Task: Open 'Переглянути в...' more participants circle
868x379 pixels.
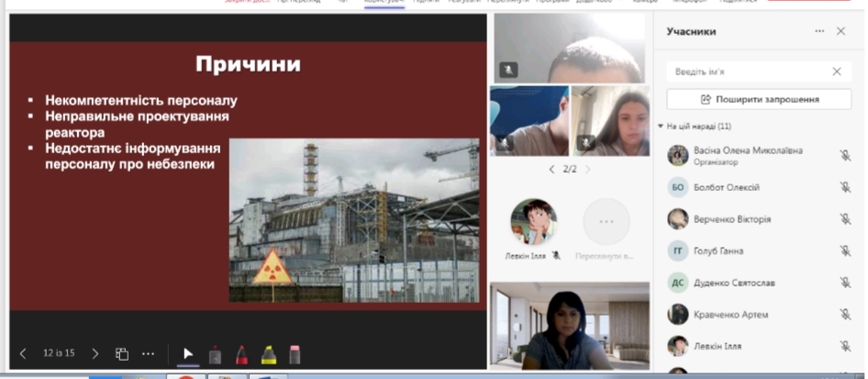Action: click(606, 222)
